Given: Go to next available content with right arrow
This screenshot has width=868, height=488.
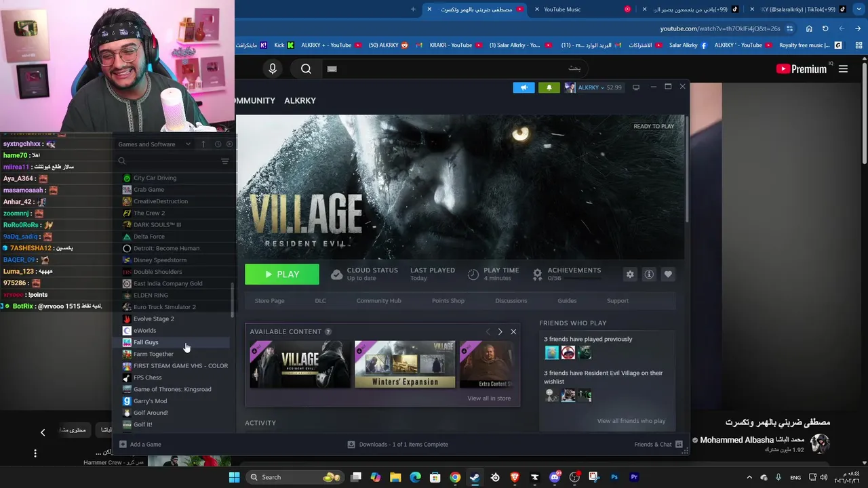Looking at the screenshot, I should (x=500, y=331).
